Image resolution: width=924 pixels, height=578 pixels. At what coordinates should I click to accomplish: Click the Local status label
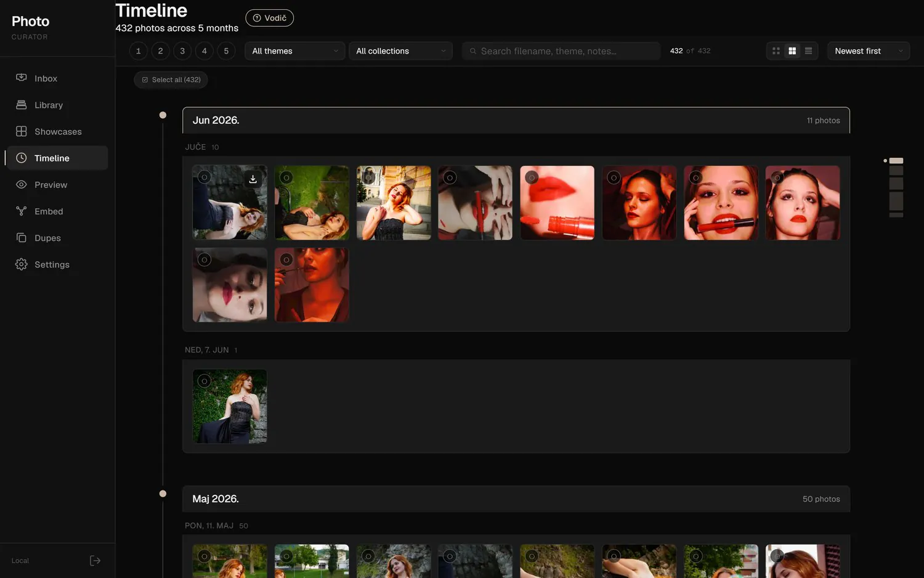pos(20,561)
